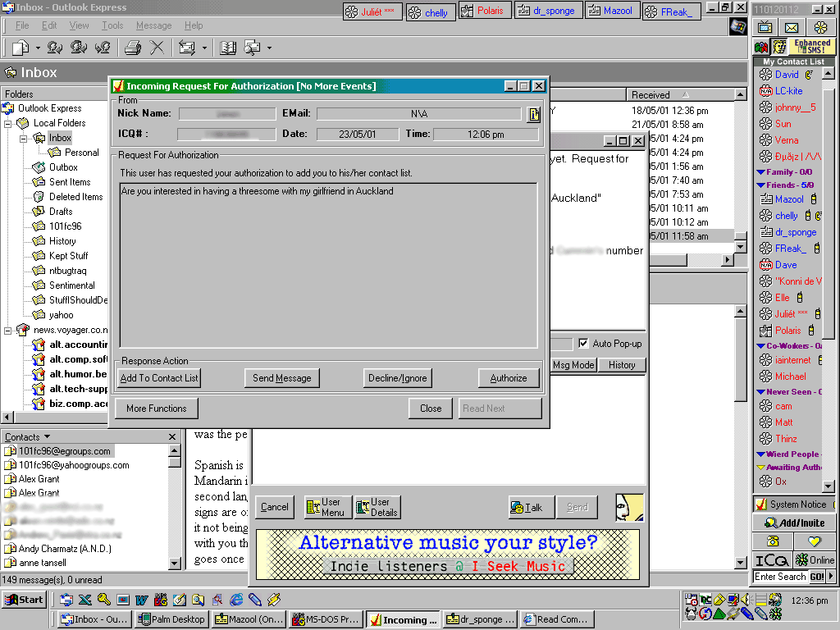Viewport: 840px width, 630px height.
Task: Open David in ICQ contact list
Action: pyautogui.click(x=787, y=75)
